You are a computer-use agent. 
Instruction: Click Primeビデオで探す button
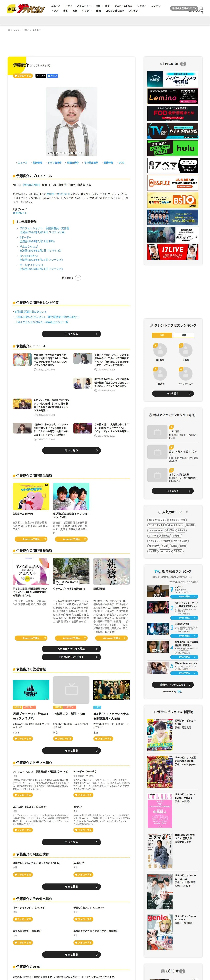click(x=71, y=657)
